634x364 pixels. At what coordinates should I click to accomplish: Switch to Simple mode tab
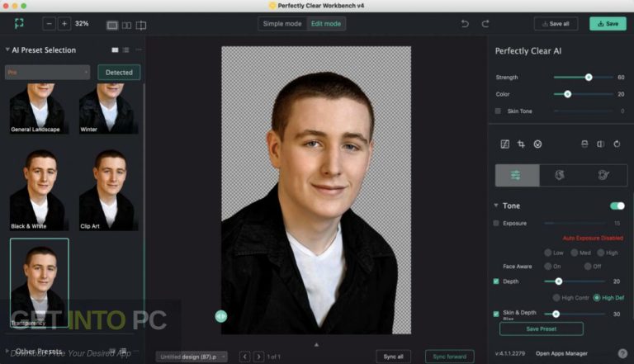pos(282,24)
